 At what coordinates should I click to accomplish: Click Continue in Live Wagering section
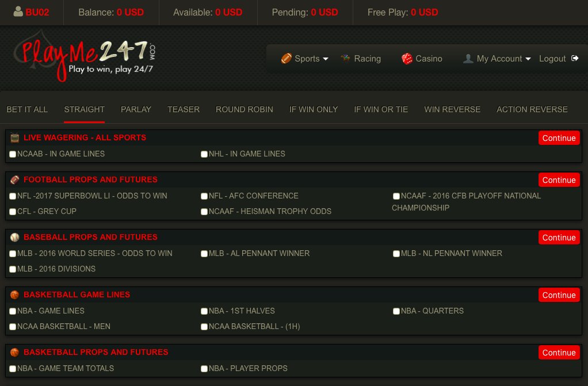(x=559, y=138)
